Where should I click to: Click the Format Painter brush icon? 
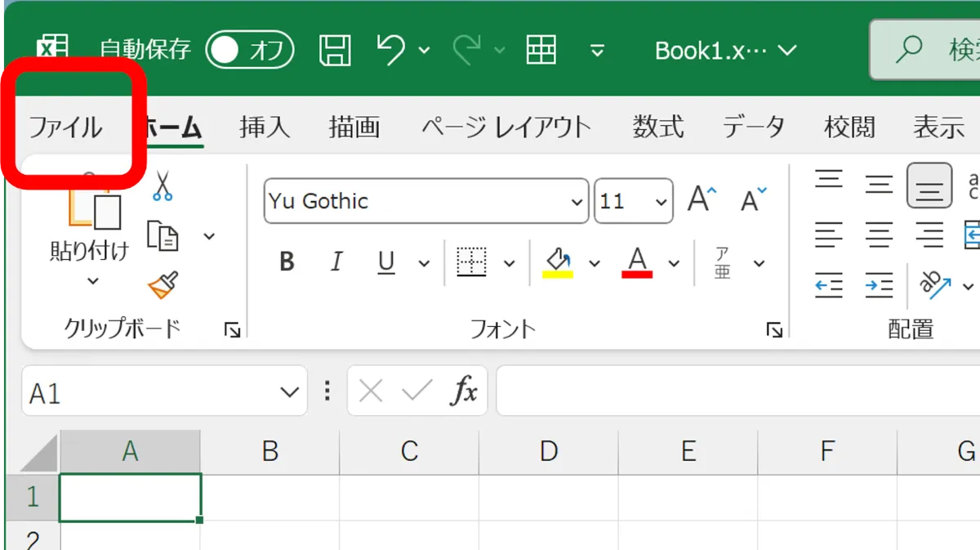[x=163, y=285]
